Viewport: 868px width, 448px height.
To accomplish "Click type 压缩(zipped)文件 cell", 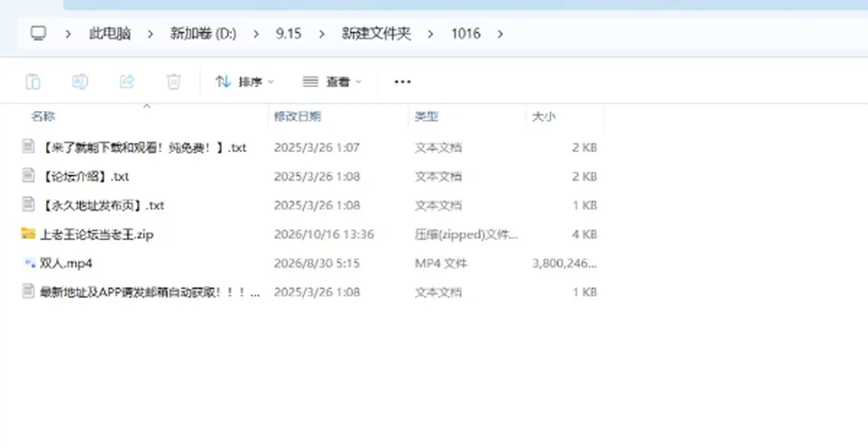I will coord(467,234).
